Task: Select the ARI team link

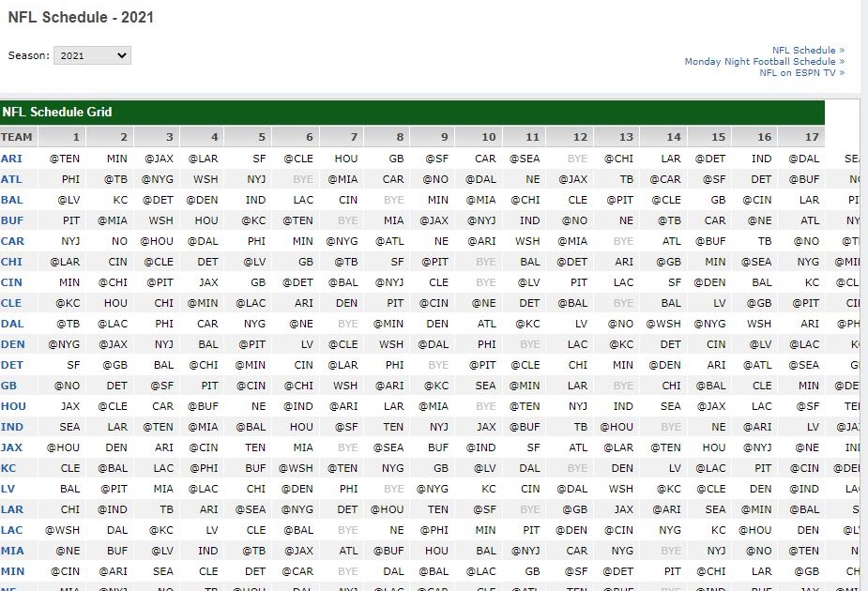Action: (x=12, y=158)
